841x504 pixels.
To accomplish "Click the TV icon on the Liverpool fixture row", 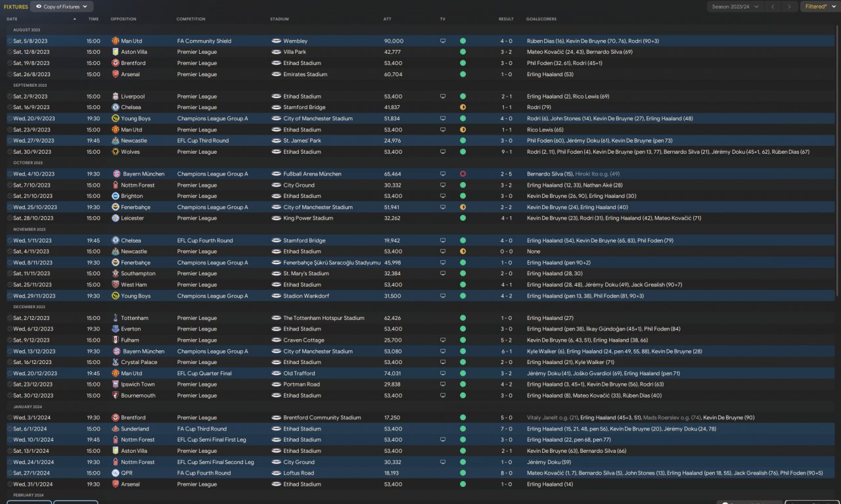I will (x=443, y=97).
